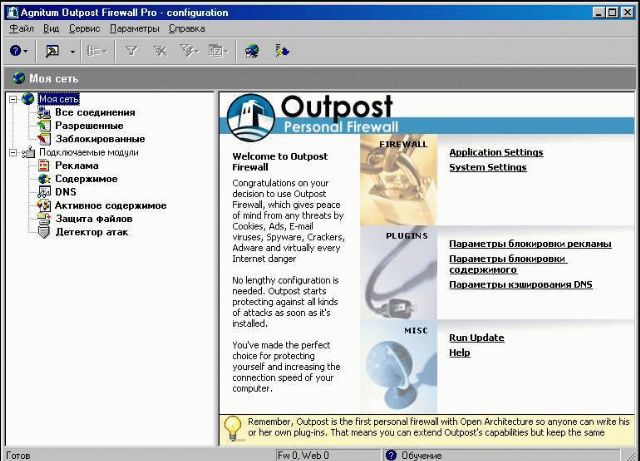The height and width of the screenshot is (461, 640).
Task: Click the DNS plugin icon
Action: [44, 192]
